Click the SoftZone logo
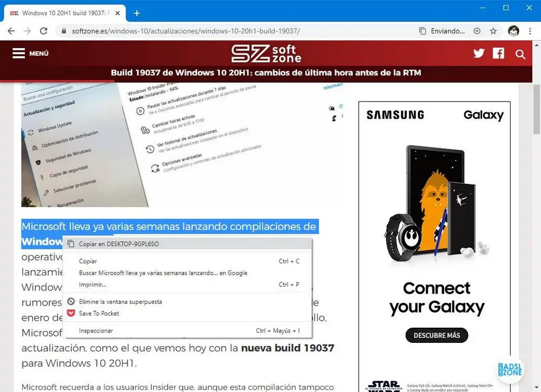Viewport: 541px width, 392px height. point(266,54)
